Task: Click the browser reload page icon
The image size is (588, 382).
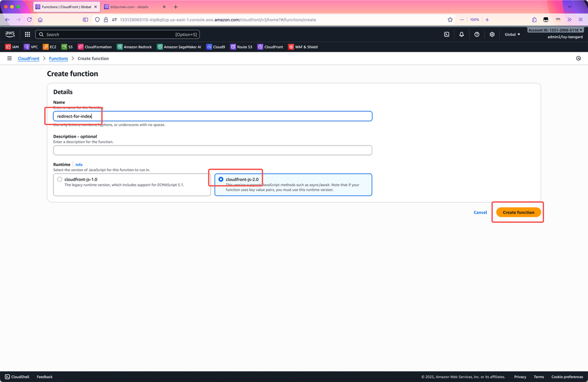Action: pyautogui.click(x=29, y=20)
